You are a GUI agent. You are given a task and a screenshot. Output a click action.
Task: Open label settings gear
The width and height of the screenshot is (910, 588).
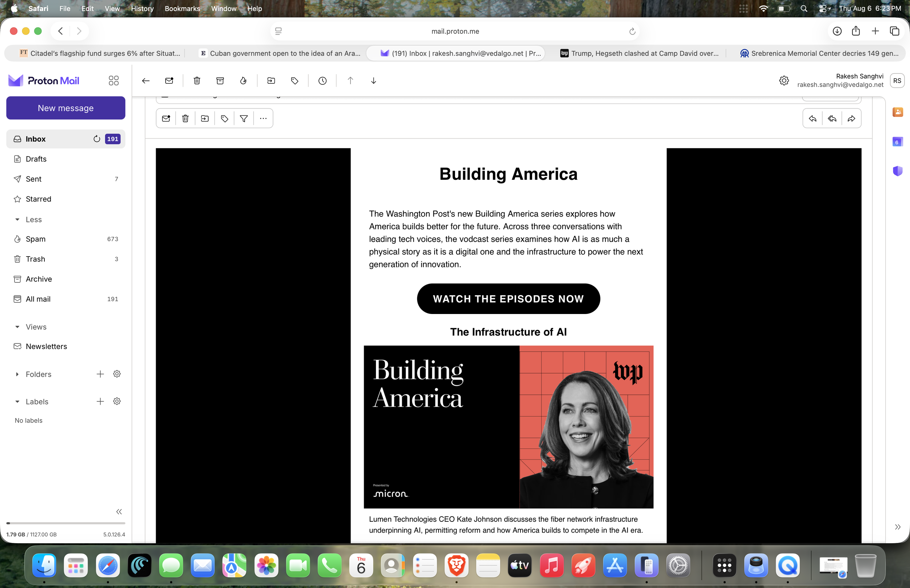117,401
